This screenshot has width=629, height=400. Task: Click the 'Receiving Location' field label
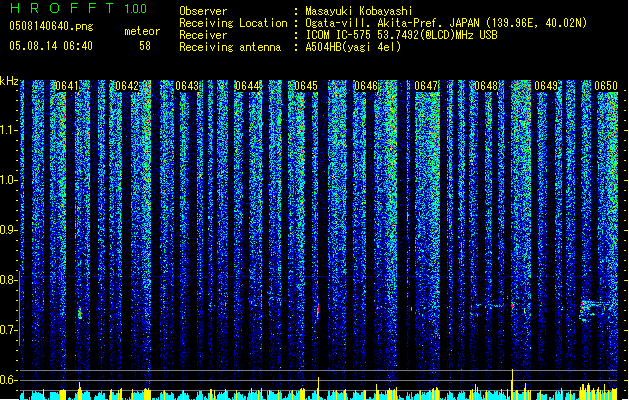(x=233, y=23)
